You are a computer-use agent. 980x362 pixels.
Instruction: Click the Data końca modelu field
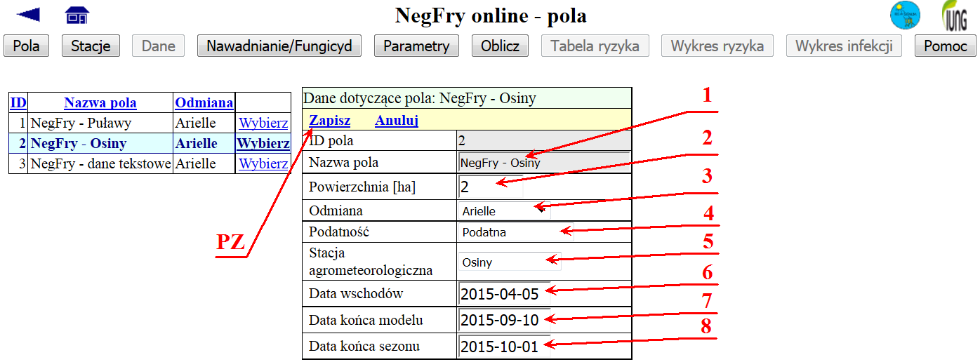[x=504, y=321]
